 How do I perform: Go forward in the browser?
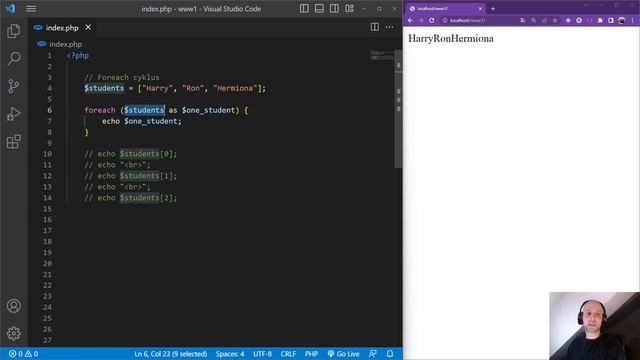pyautogui.click(x=421, y=20)
